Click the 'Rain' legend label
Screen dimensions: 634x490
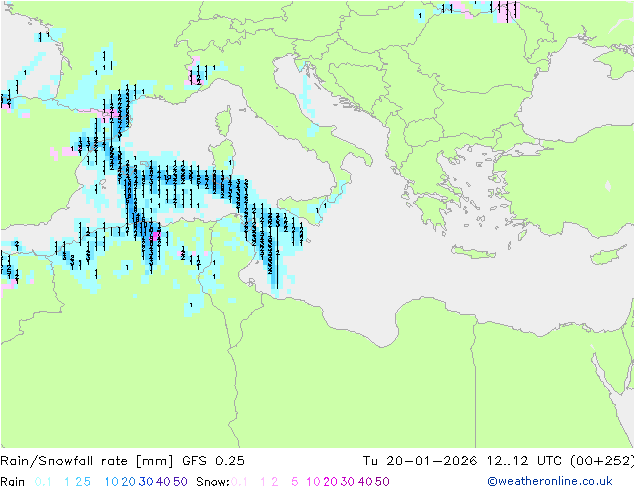13,482
